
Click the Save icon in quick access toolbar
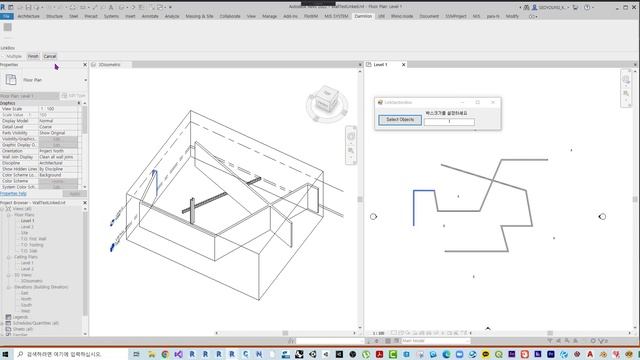tap(28, 7)
